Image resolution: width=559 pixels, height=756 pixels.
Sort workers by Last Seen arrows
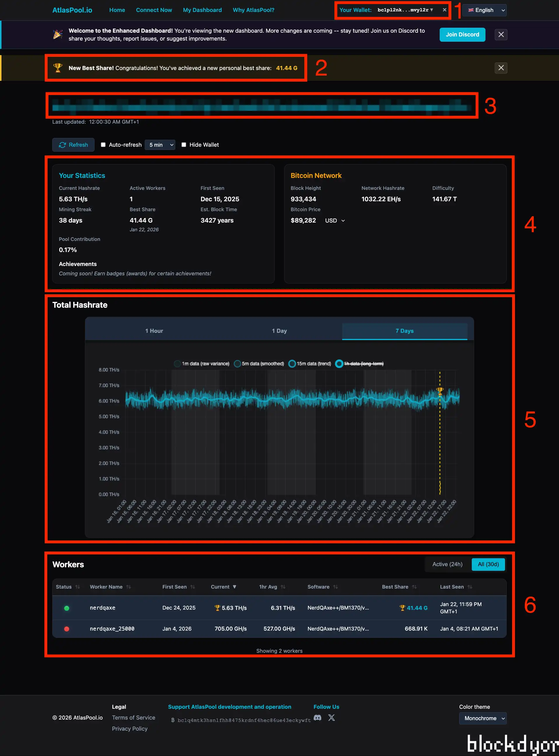(470, 587)
